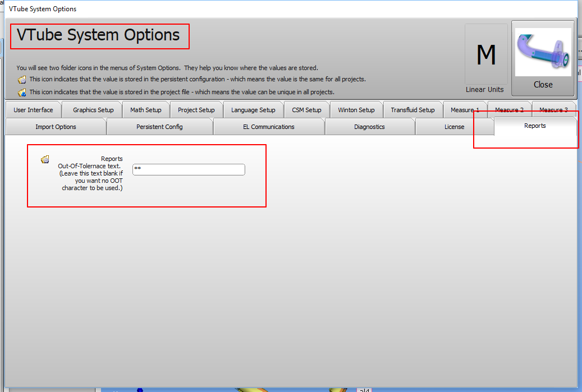Switch to the Import Options tab

(x=56, y=127)
